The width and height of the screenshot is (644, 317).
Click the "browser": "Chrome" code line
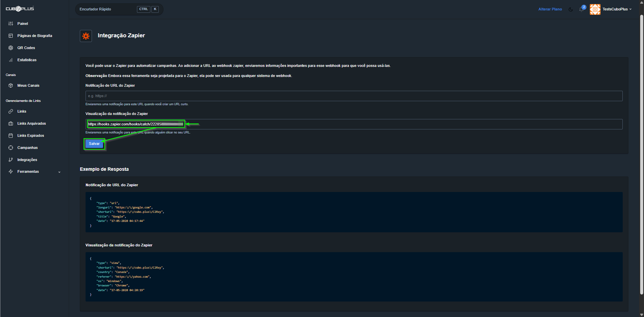(113, 286)
